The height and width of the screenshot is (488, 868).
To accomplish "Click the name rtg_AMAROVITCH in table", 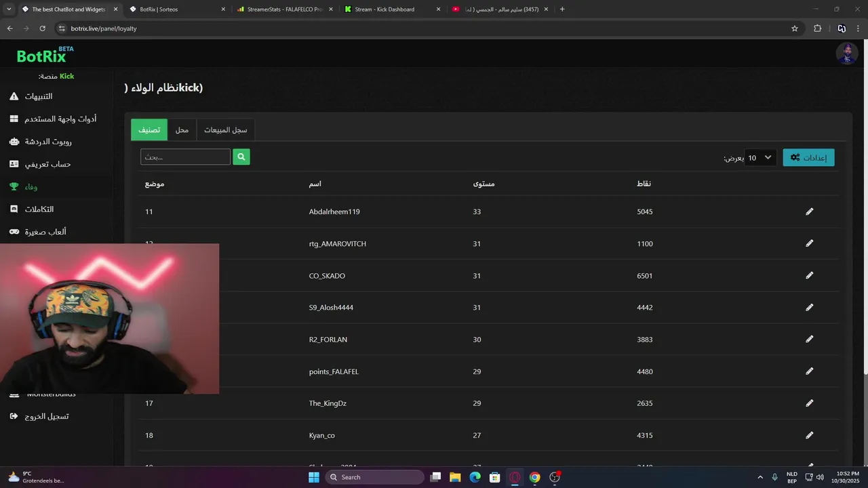I will click(x=337, y=243).
